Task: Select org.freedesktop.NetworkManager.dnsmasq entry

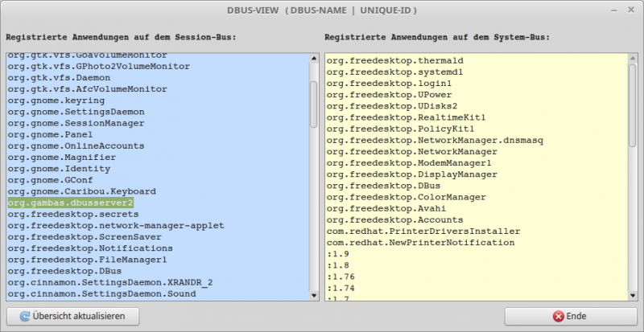Action: point(436,140)
